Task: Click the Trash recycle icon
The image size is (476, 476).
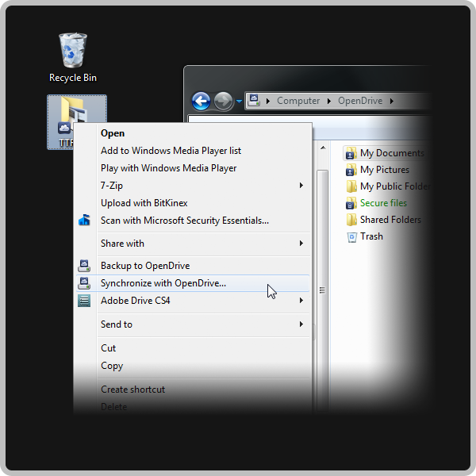Action: (351, 236)
